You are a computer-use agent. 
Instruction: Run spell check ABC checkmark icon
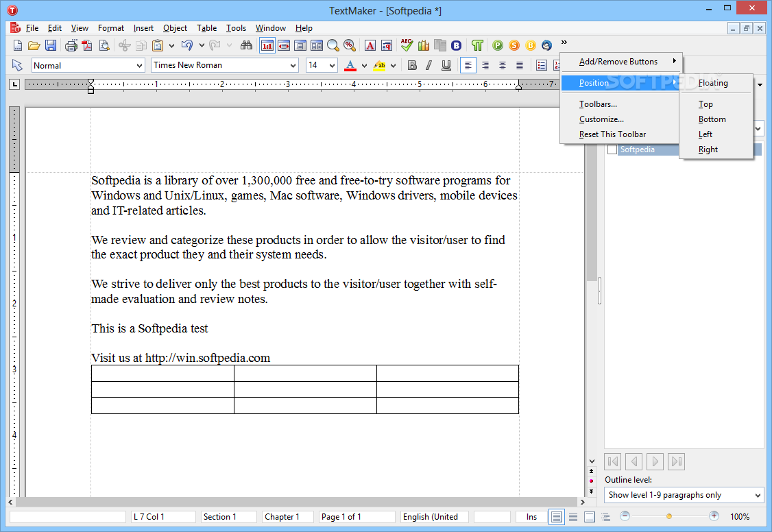pos(407,45)
